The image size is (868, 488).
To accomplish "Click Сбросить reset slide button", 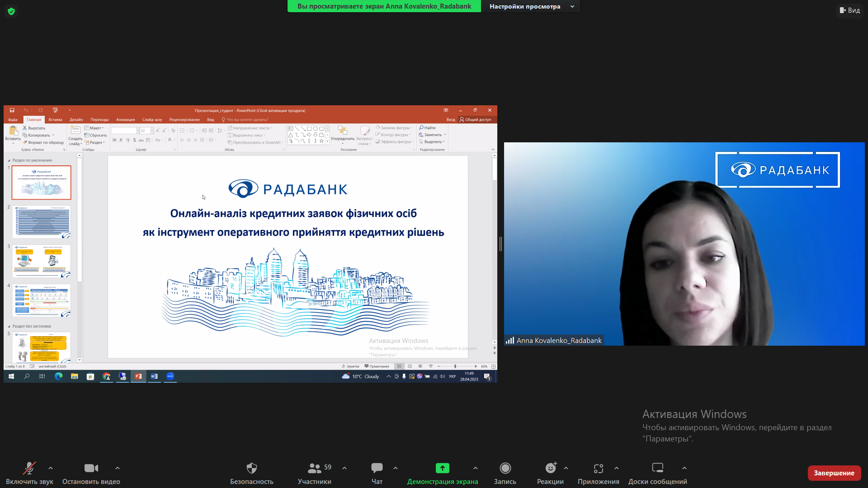I will (96, 135).
